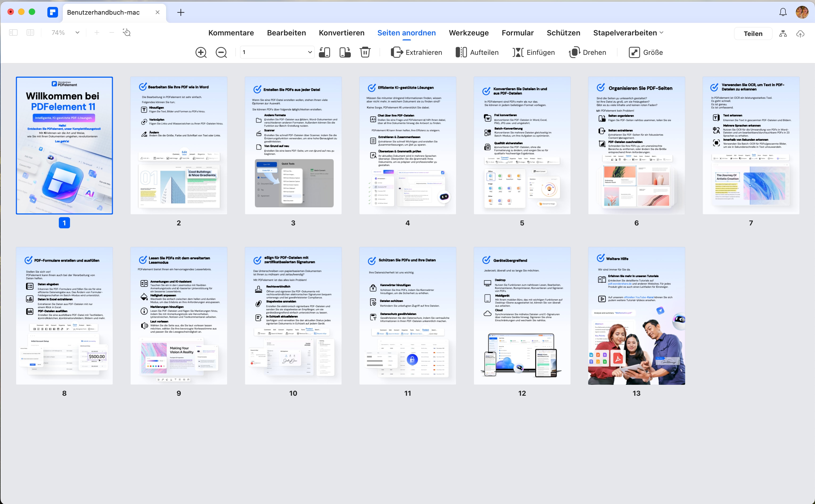Rotate page right icon

coord(345,52)
